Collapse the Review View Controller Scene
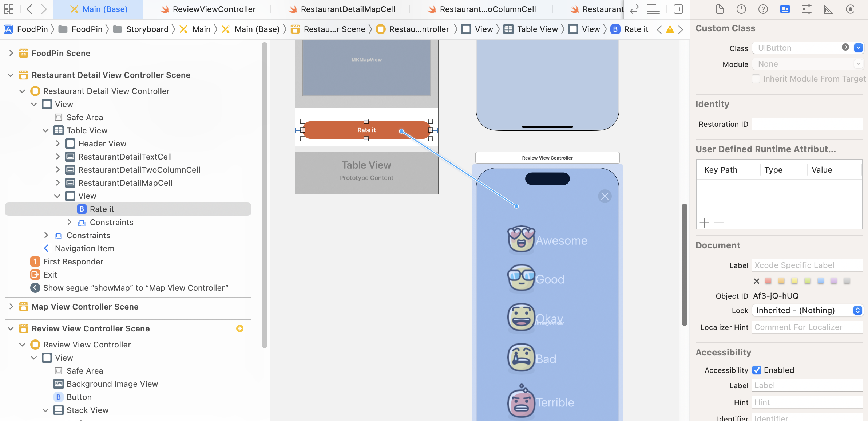This screenshot has width=868, height=421. pyautogui.click(x=10, y=328)
